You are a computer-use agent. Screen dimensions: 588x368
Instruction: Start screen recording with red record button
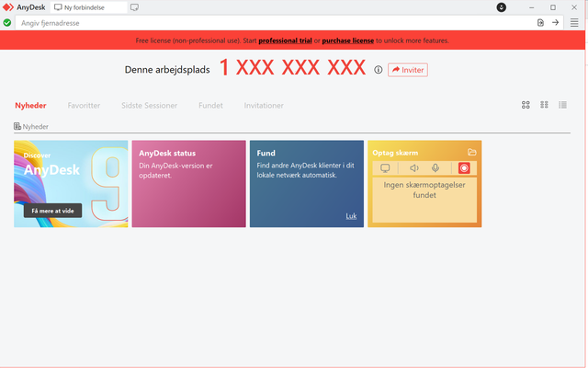coord(464,167)
